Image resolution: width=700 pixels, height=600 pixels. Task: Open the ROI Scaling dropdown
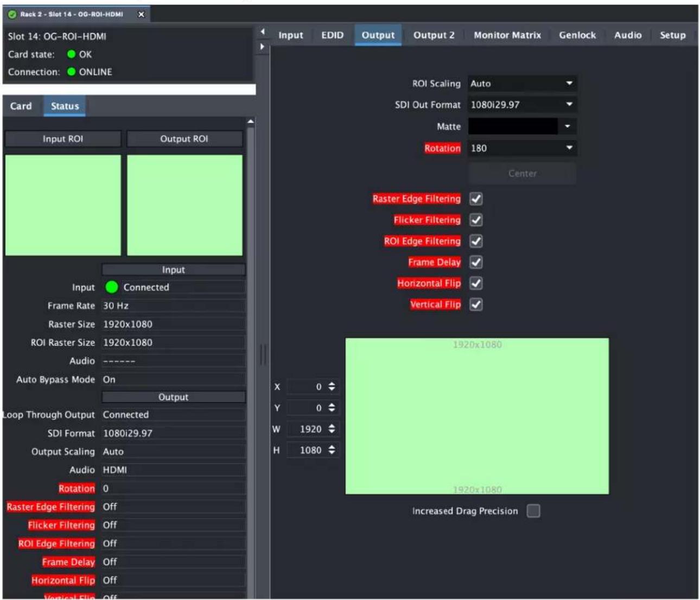click(x=522, y=84)
